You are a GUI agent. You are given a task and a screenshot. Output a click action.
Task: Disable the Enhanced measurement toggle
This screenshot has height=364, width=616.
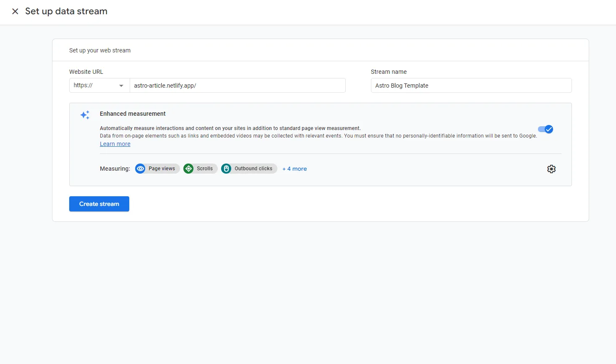(546, 129)
